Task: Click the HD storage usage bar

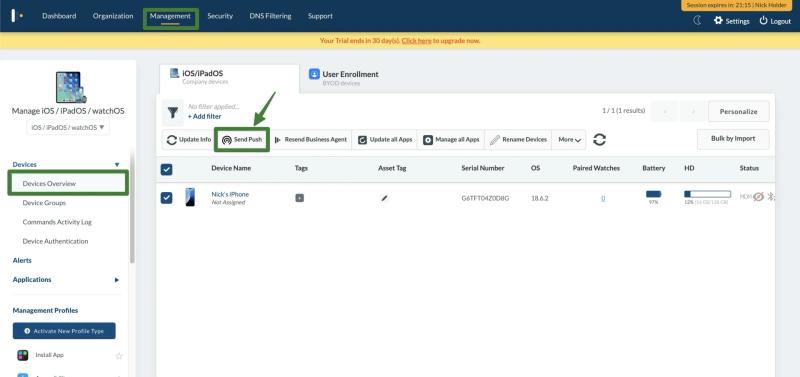Action: tap(707, 194)
